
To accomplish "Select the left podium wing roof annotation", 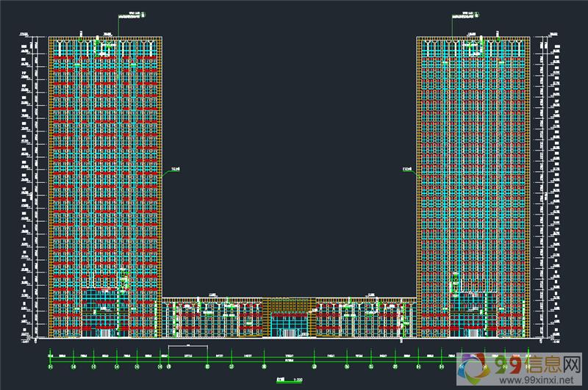I will pos(213,295).
